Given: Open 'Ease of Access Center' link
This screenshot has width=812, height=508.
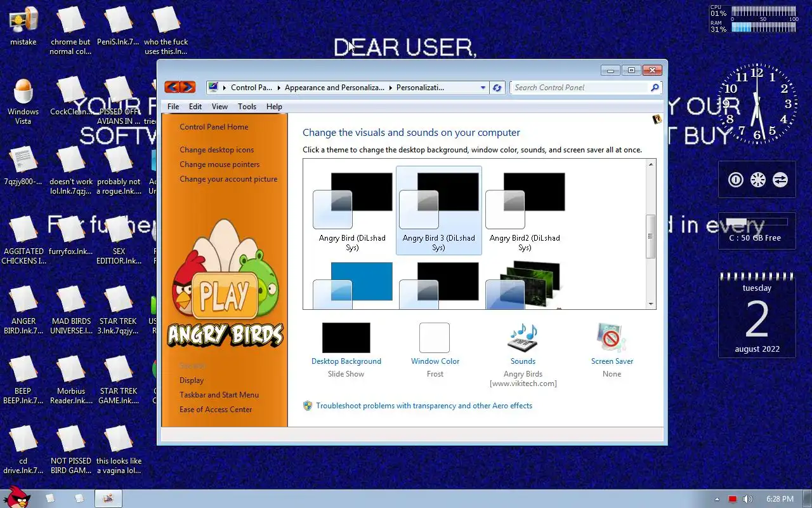Looking at the screenshot, I should [x=216, y=410].
